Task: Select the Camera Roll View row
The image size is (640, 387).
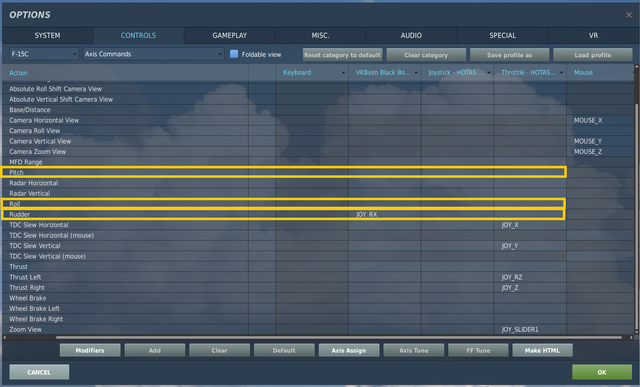Action: click(x=318, y=131)
